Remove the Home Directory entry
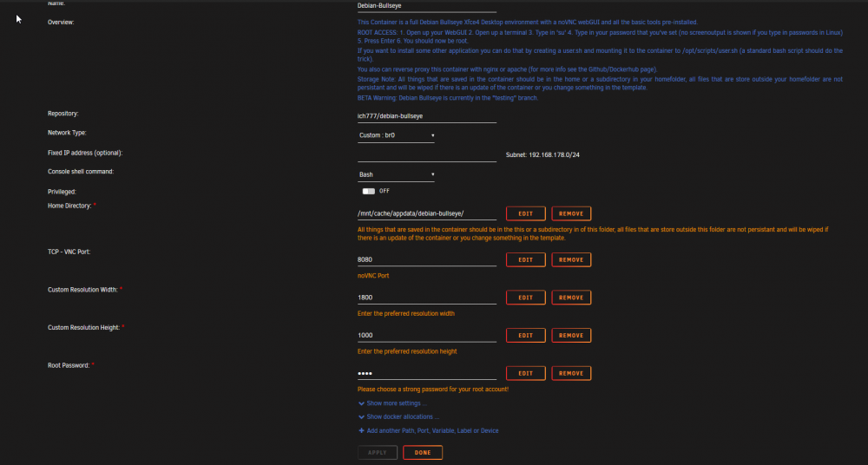 [571, 213]
